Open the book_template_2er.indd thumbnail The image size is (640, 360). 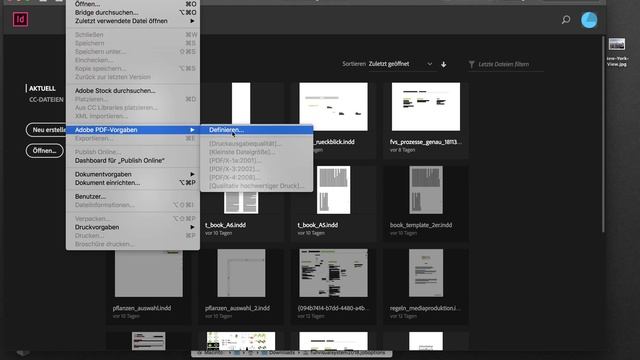pos(426,190)
